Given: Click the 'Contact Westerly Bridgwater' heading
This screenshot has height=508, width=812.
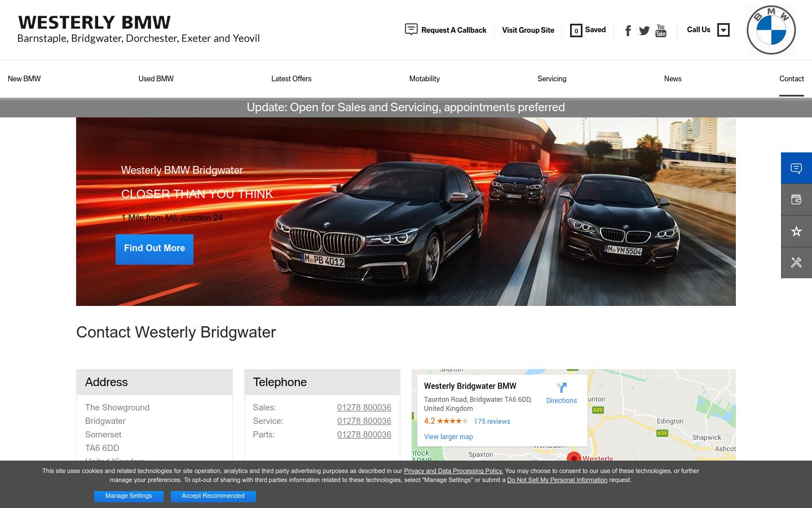Looking at the screenshot, I should click(176, 332).
